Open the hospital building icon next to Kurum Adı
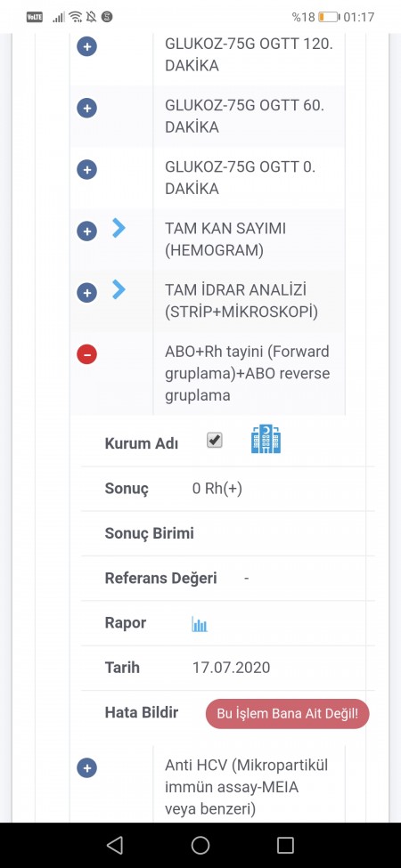The width and height of the screenshot is (401, 868). (x=266, y=440)
